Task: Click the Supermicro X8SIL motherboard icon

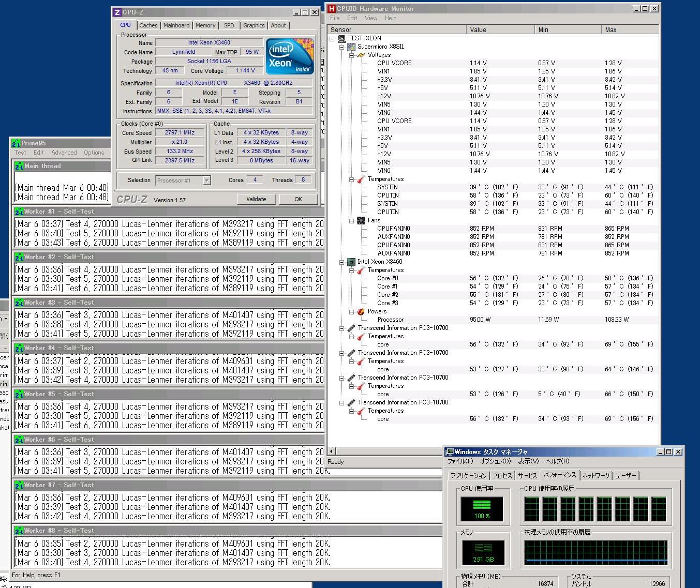Action: [351, 47]
